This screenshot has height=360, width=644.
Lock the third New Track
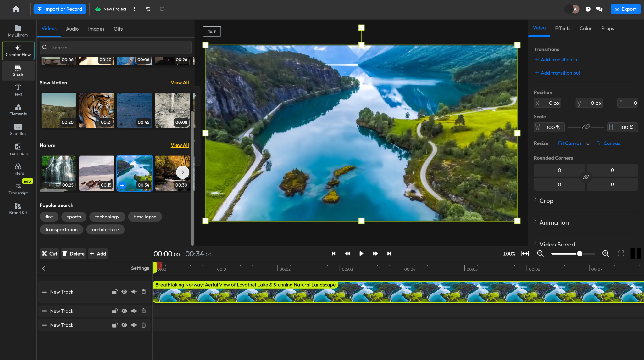114,325
